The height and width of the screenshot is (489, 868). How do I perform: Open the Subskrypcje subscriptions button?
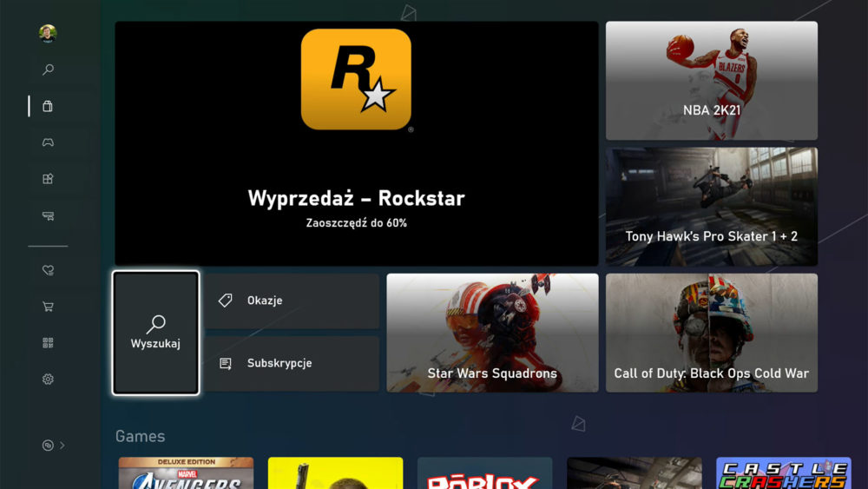click(293, 363)
